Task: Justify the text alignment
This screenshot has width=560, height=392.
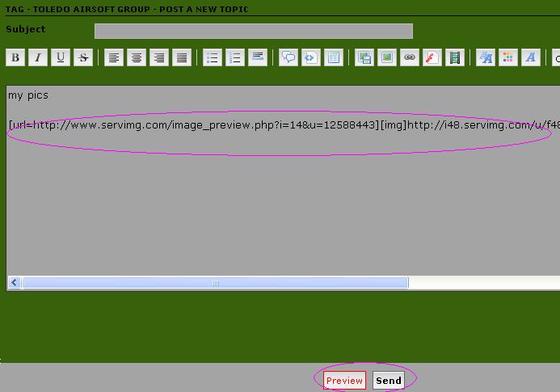Action: point(182,57)
